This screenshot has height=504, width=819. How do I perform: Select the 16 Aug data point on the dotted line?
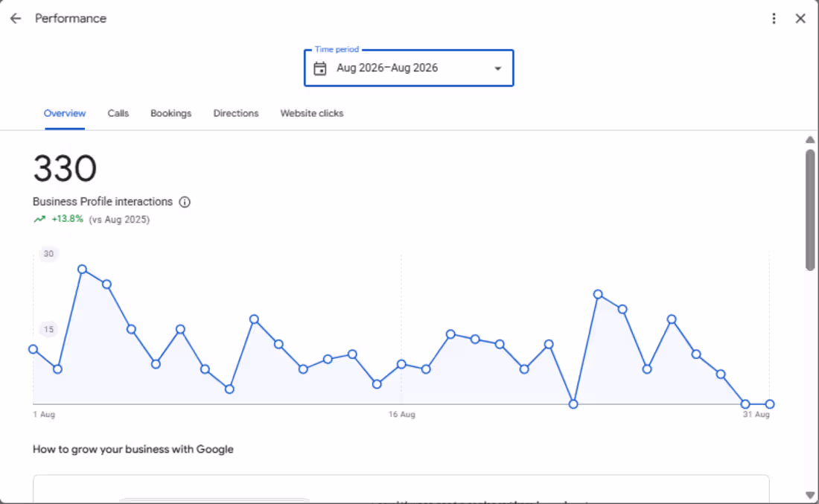[x=401, y=364]
